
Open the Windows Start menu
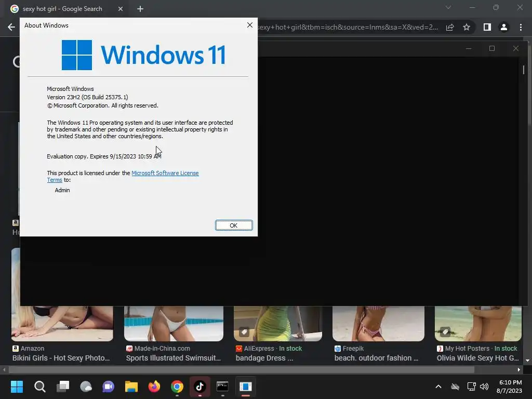coord(17,387)
